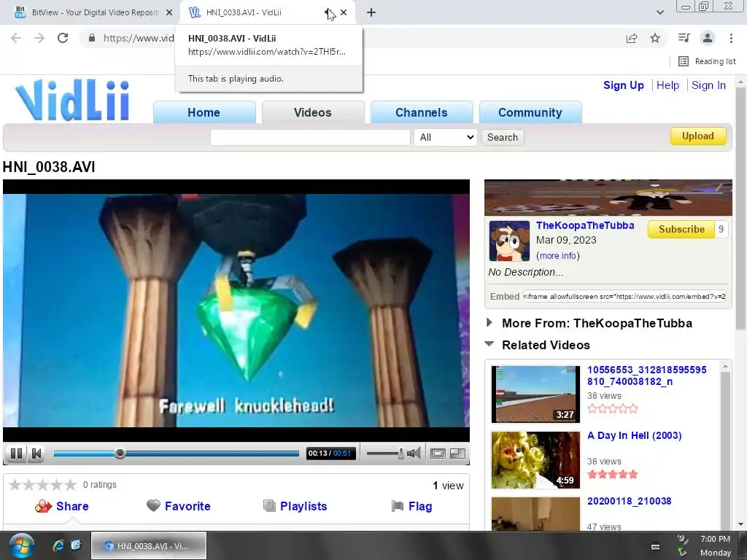
Task: Open the A Day In Hell (2003) title link
Action: 635,436
